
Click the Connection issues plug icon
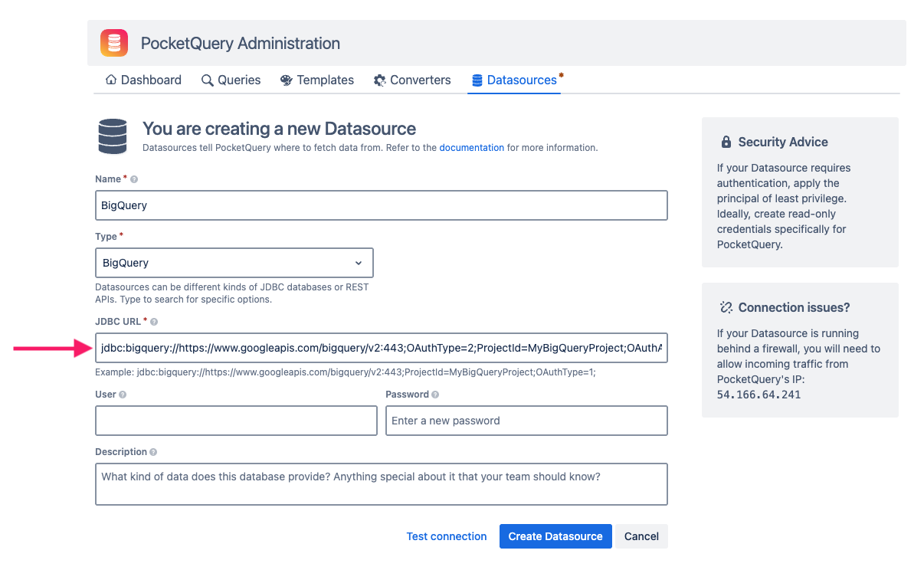click(725, 307)
